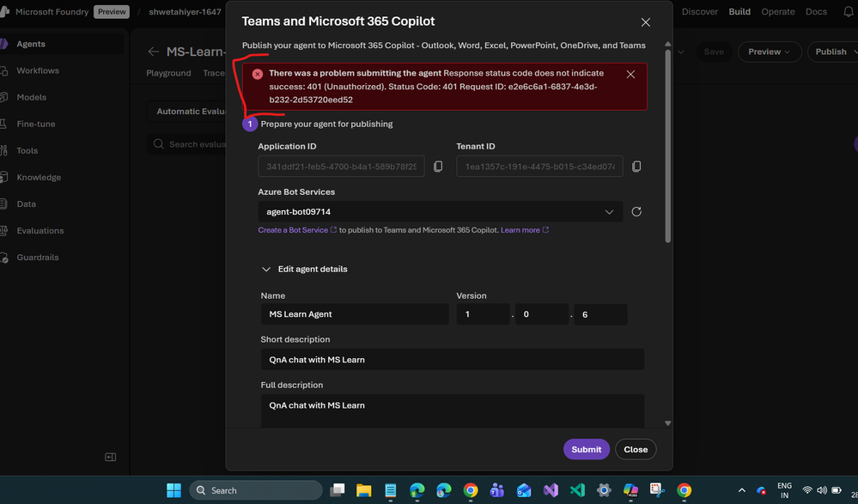Show hidden system tray icons
This screenshot has width=858, height=504.
click(741, 491)
